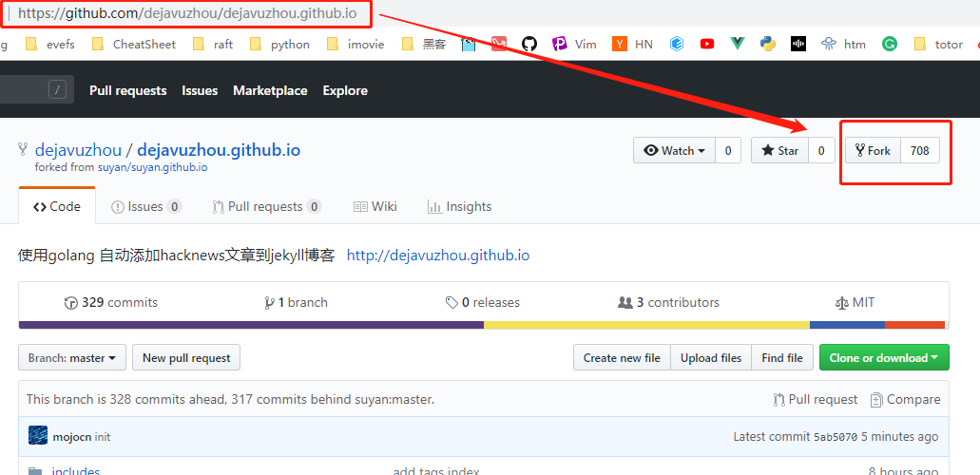
Task: Click the stargazers count 0
Action: pos(821,151)
